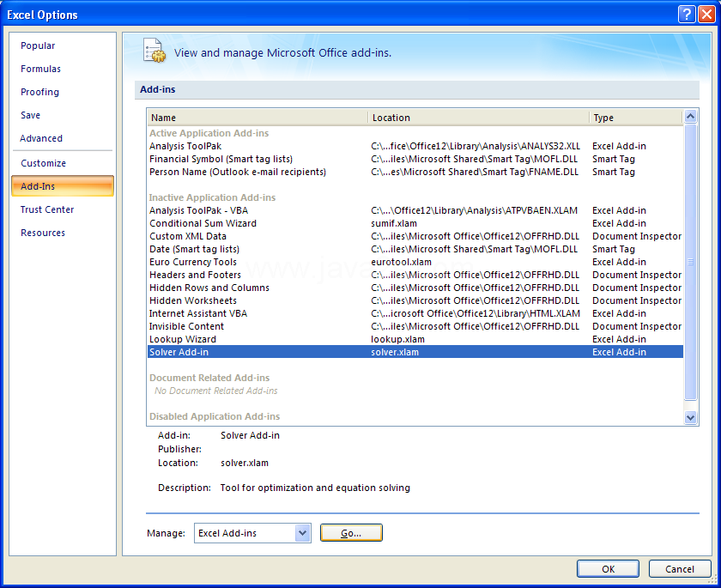Viewport: 721px width, 588px height.
Task: Pick the Custom XML Data entry
Action: click(x=415, y=236)
